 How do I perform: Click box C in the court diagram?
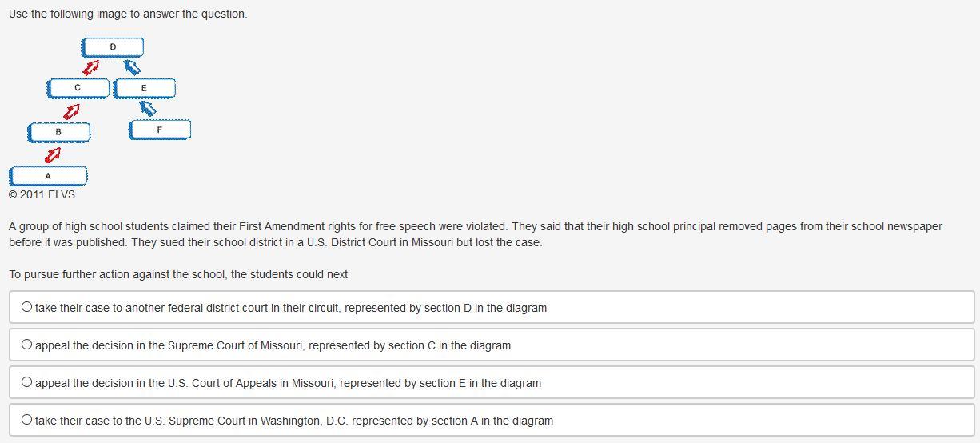(78, 87)
